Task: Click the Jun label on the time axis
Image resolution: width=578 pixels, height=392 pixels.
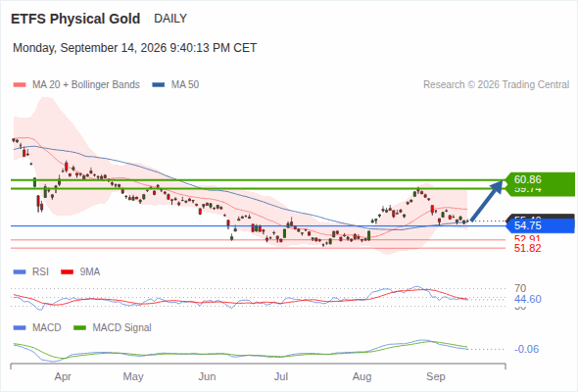Action: click(207, 377)
